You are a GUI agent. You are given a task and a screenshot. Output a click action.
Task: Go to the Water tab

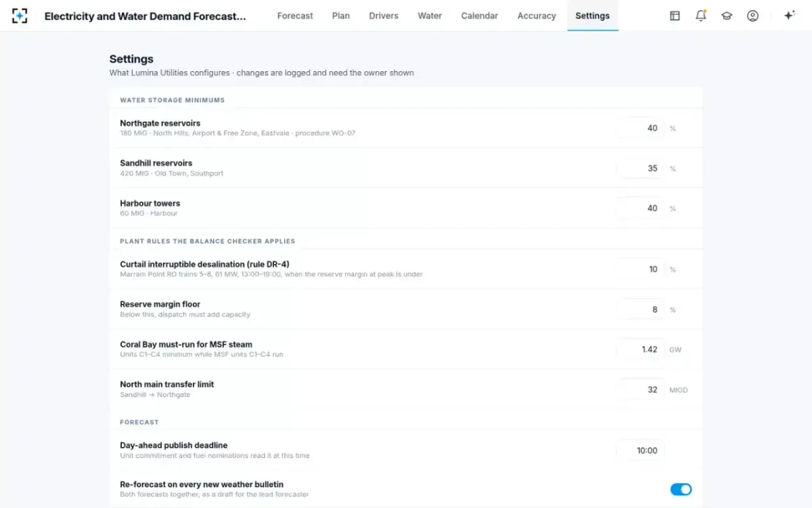click(430, 16)
